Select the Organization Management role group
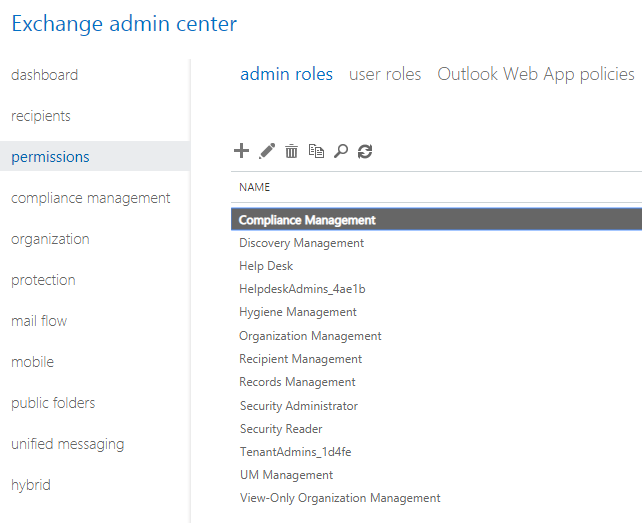Image resolution: width=642 pixels, height=523 pixels. pyautogui.click(x=310, y=336)
